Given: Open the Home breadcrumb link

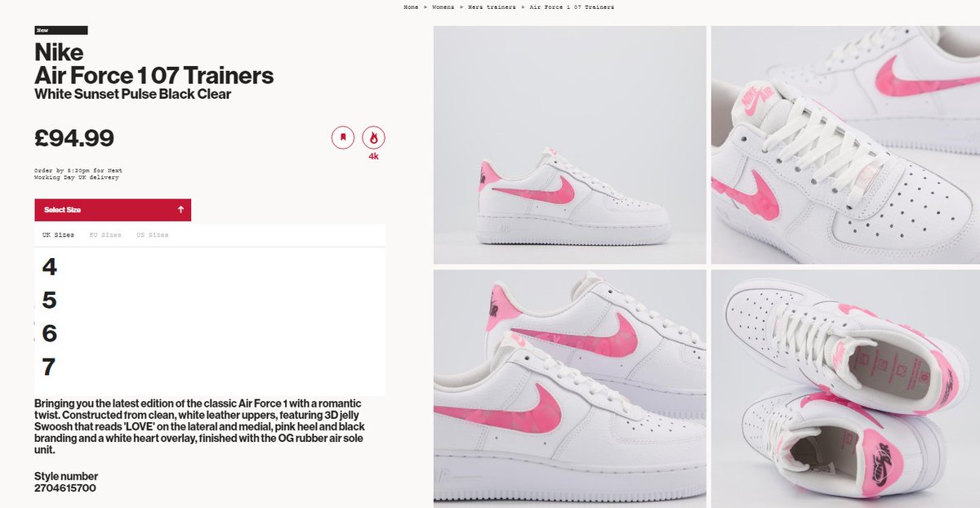Looking at the screenshot, I should pyautogui.click(x=411, y=7).
